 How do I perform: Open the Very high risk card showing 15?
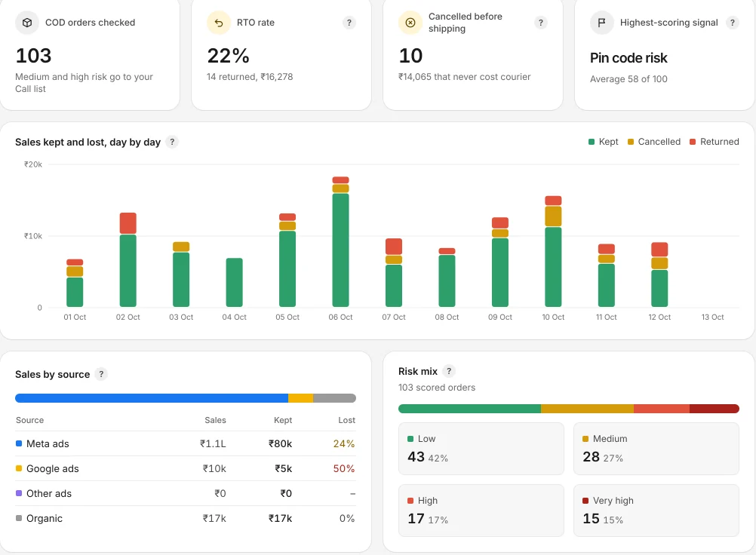(x=656, y=511)
